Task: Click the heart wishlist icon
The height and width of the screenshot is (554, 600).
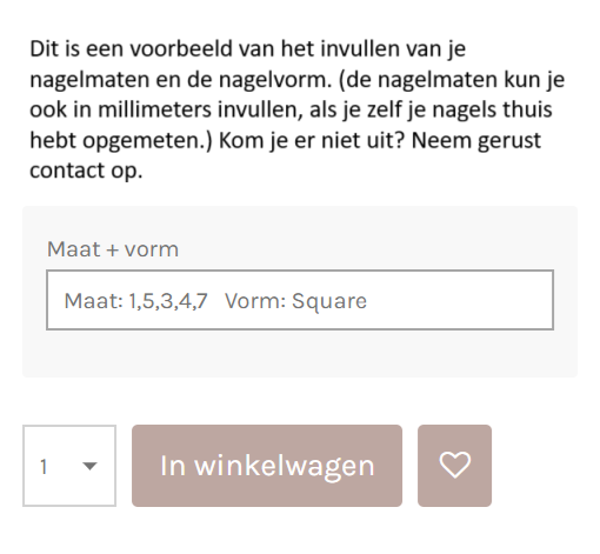Action: [x=455, y=465]
